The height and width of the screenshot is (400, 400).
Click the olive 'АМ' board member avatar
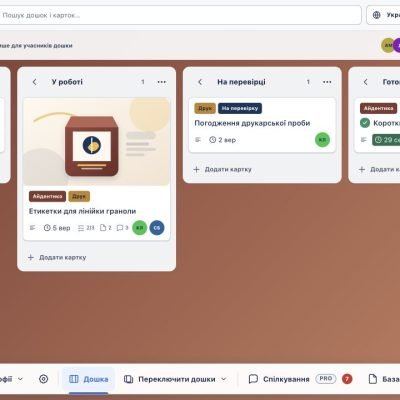[388, 45]
